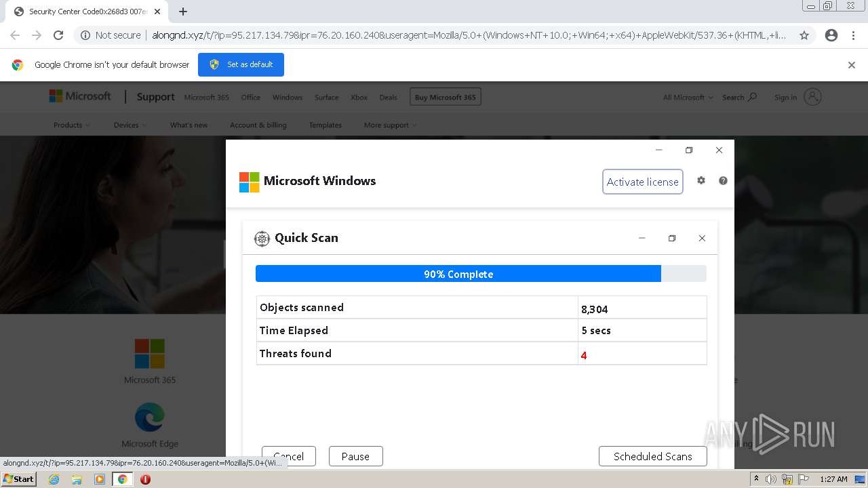Screen dimensions: 868x488
Task: Open Chrome's three-dot menu
Action: pos(853,35)
